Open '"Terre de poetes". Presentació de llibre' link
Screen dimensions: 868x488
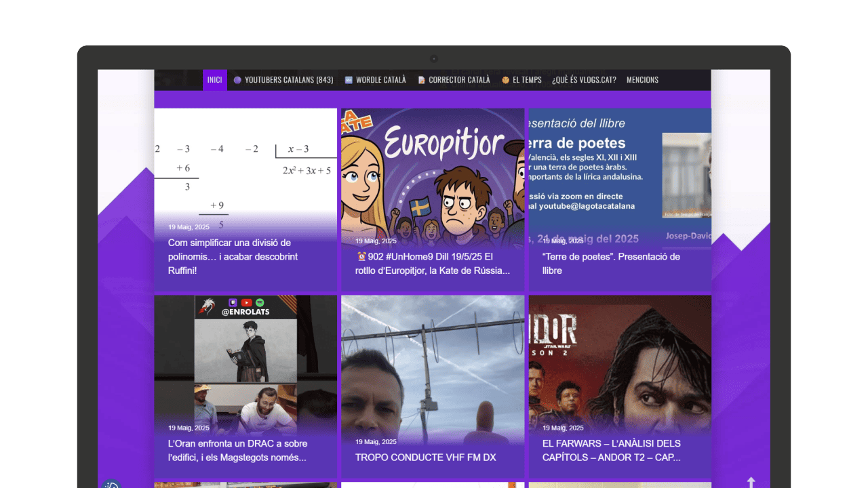pyautogui.click(x=611, y=264)
